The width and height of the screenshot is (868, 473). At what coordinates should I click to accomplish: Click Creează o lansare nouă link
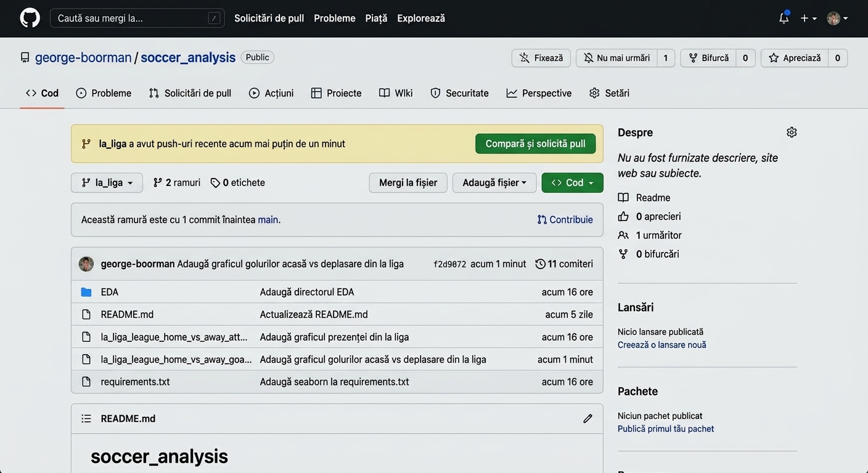coord(662,345)
